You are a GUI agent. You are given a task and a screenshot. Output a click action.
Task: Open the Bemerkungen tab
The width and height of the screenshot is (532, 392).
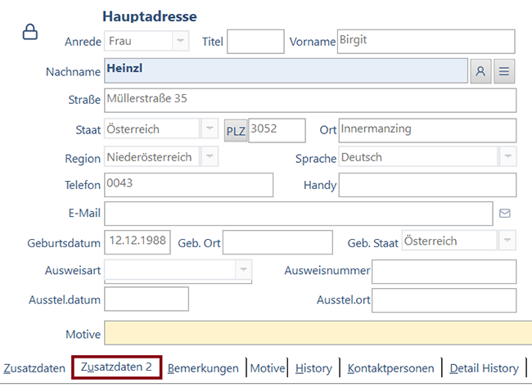[203, 368]
